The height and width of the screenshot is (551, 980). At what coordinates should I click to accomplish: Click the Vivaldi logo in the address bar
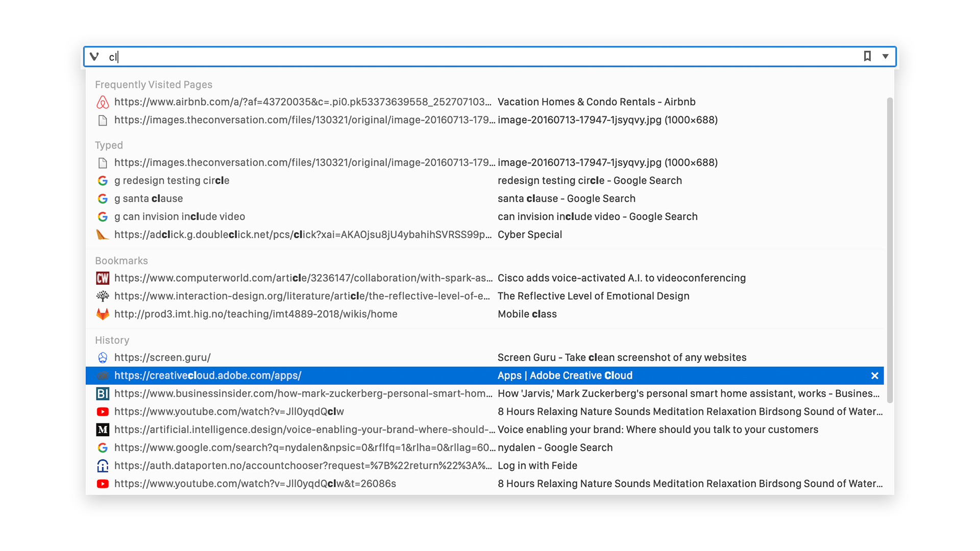94,57
